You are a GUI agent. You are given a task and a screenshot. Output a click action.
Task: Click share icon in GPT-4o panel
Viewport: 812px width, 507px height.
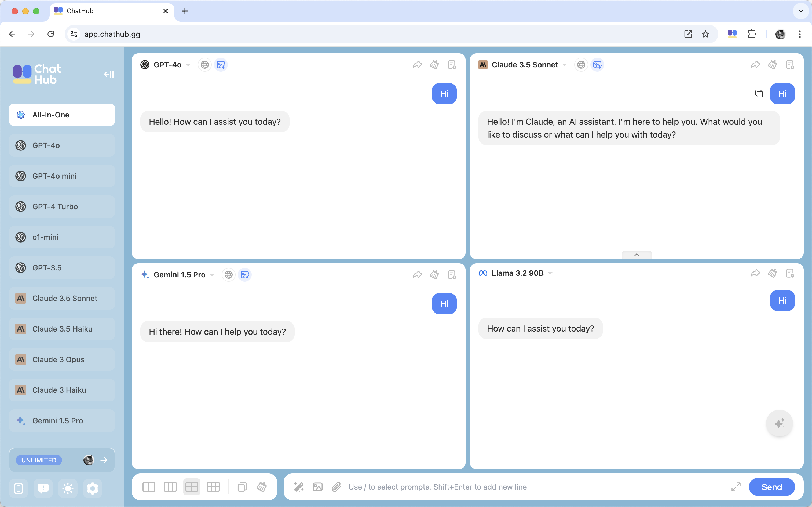417,65
